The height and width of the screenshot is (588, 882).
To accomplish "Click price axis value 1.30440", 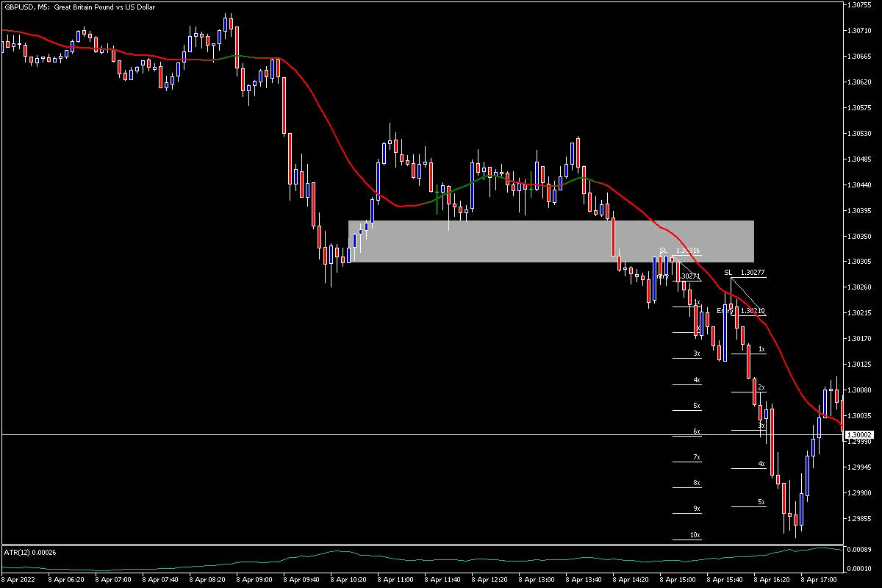I will pos(858,184).
